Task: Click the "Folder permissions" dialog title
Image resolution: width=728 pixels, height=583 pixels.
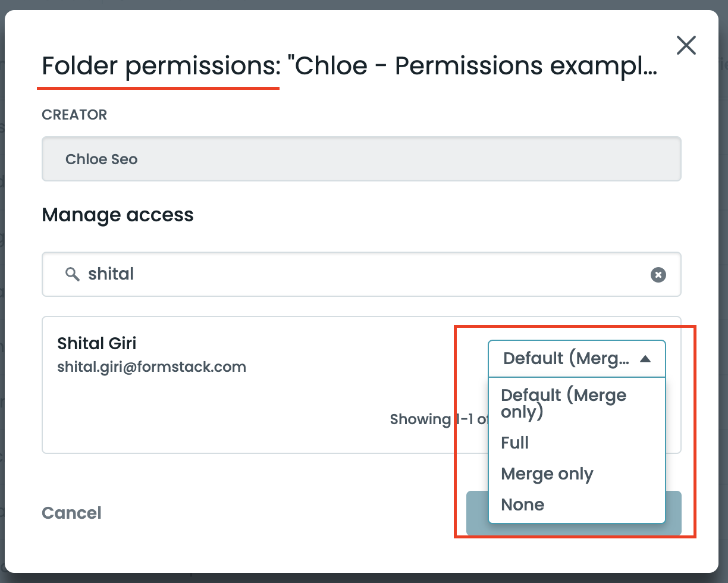Action: [x=161, y=65]
